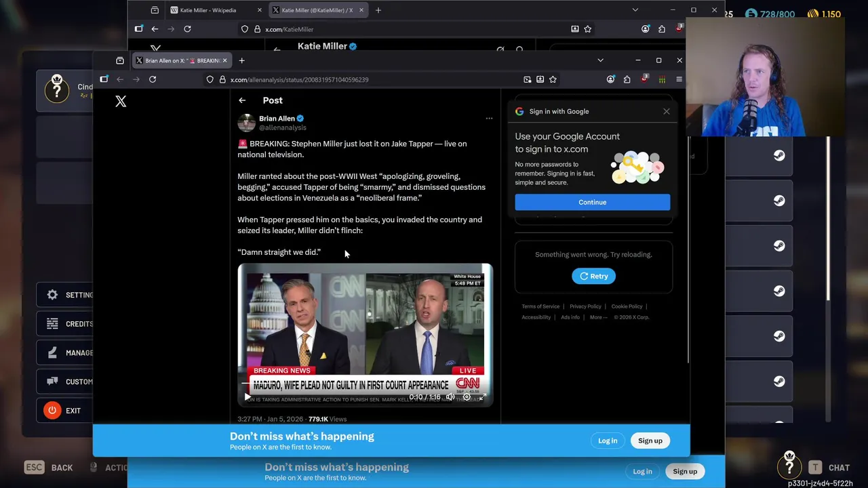This screenshot has width=868, height=488.
Task: Click front window's browser back arrow
Action: coord(120,79)
